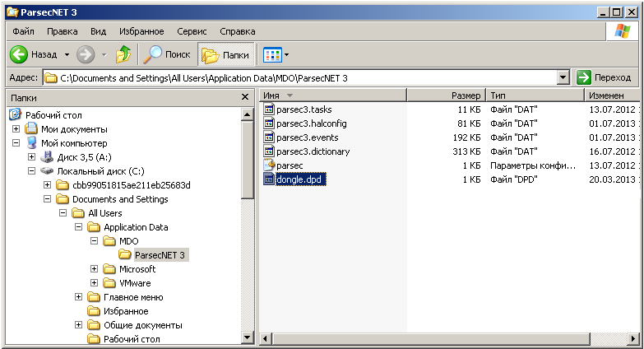
Task: Select the parsec config file icon
Action: (269, 165)
